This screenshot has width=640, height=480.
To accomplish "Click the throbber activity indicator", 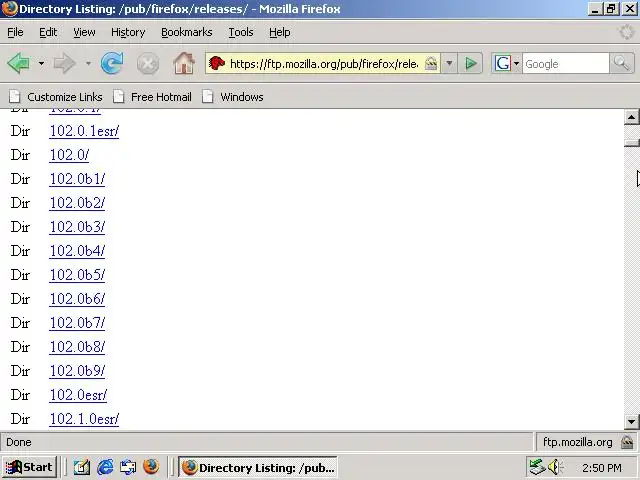I will (626, 32).
